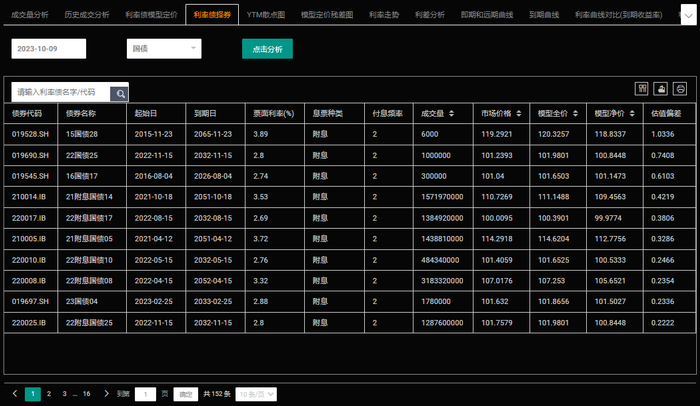Open the 利率走势 tab
Image resolution: width=700 pixels, height=406 pixels.
pos(384,15)
